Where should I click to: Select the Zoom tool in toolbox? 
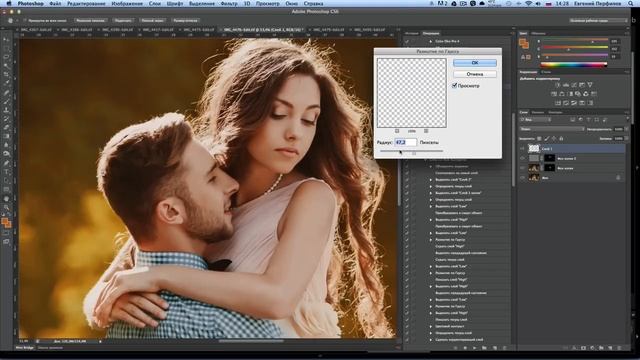tap(6, 207)
